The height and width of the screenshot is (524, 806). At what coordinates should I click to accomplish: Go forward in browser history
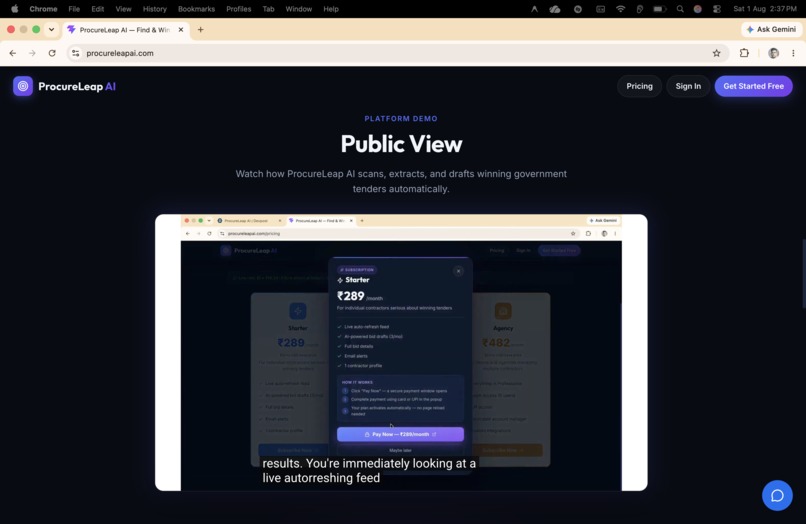click(32, 53)
